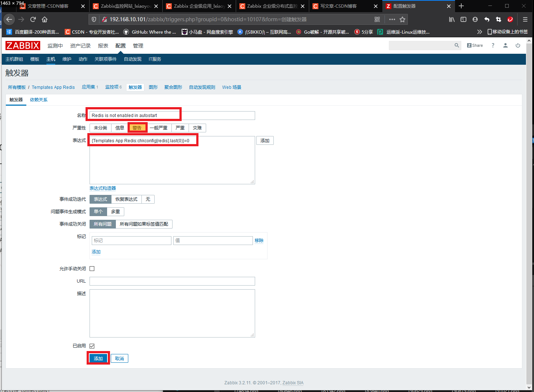Open the 表达式构造器 link
The height and width of the screenshot is (392, 534).
point(103,188)
